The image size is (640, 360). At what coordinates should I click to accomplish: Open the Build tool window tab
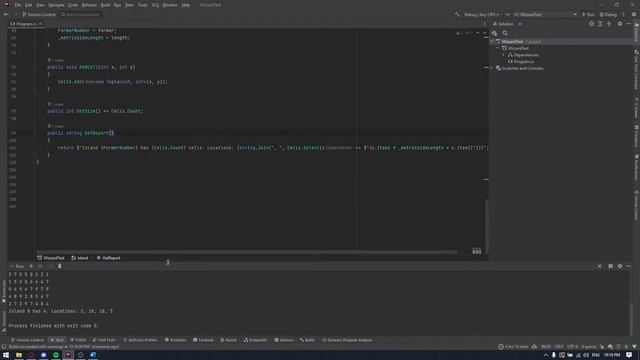click(x=307, y=340)
